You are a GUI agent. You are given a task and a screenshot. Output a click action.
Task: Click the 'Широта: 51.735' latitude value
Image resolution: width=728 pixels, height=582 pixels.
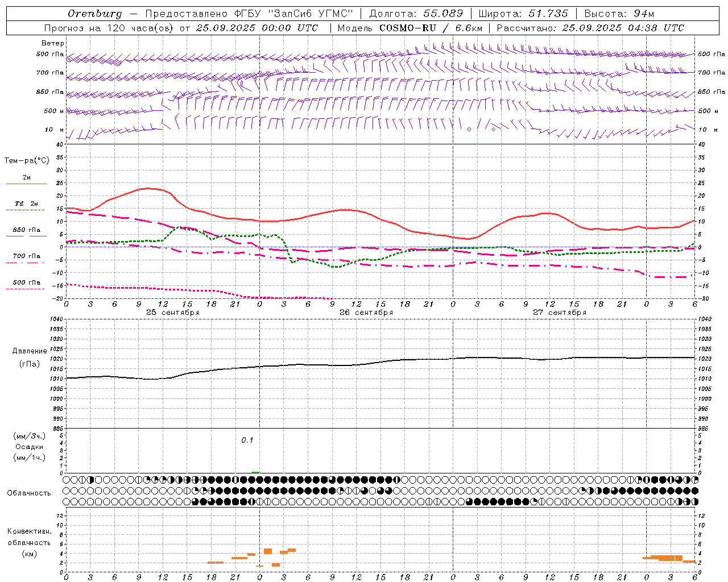point(523,14)
